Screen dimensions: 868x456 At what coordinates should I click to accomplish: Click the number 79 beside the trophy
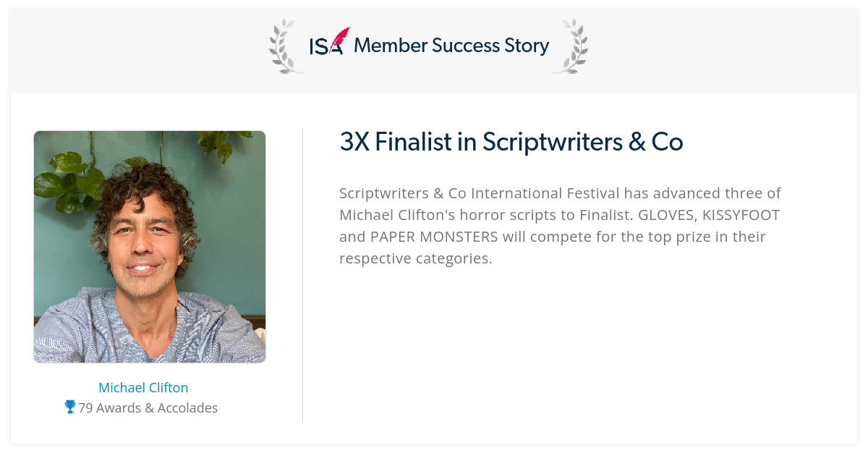pos(85,408)
